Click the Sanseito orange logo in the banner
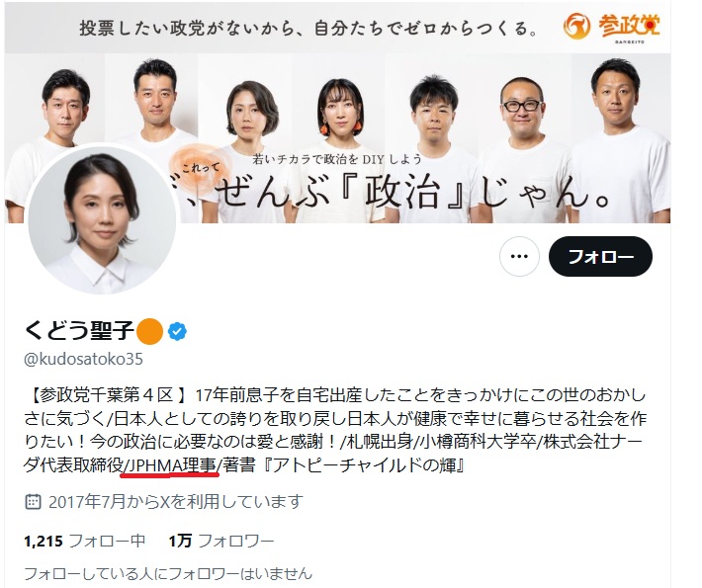Screen dimensions: 702x588 (576, 26)
